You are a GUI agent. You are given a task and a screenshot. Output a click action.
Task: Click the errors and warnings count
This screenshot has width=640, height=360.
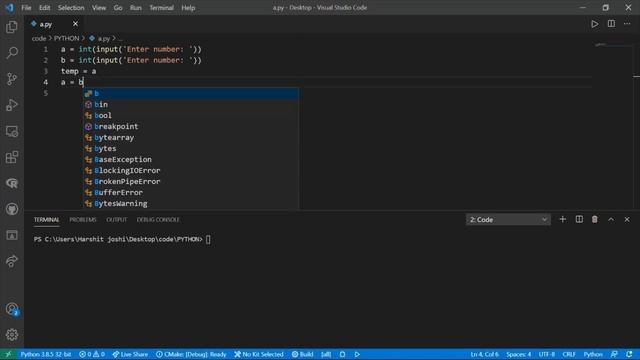[x=92, y=354]
